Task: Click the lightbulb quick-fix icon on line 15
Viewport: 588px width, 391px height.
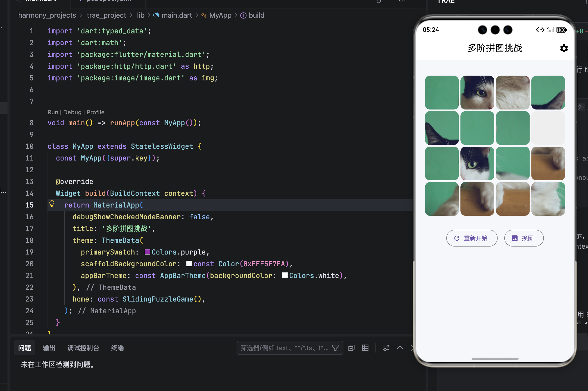Action: click(x=52, y=204)
